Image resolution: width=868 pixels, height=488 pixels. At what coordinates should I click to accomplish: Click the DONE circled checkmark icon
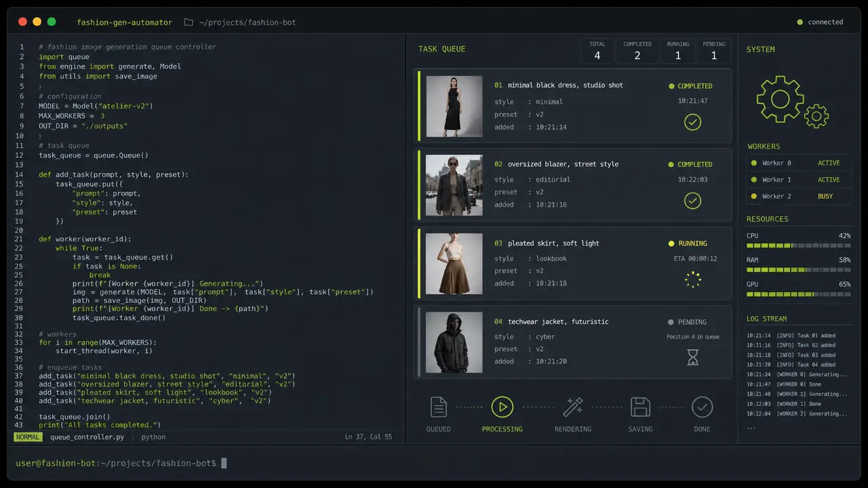pos(702,407)
